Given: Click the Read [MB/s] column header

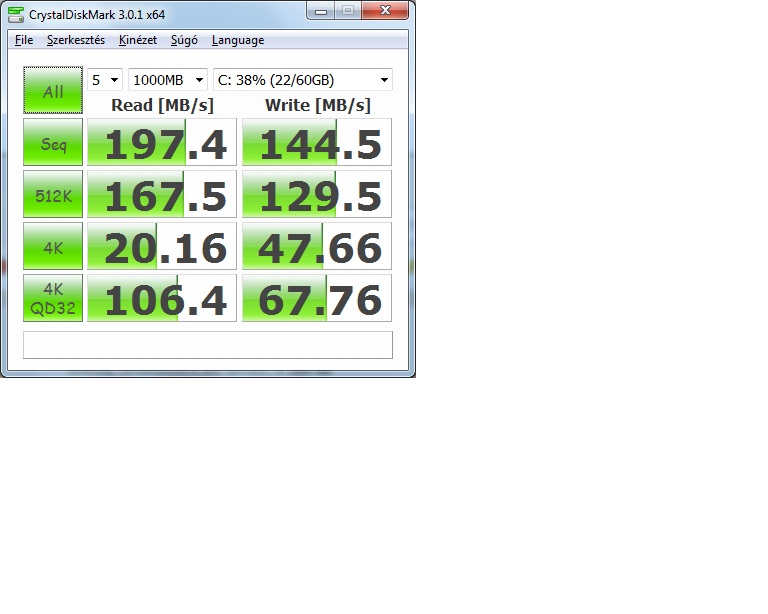Looking at the screenshot, I should [162, 105].
